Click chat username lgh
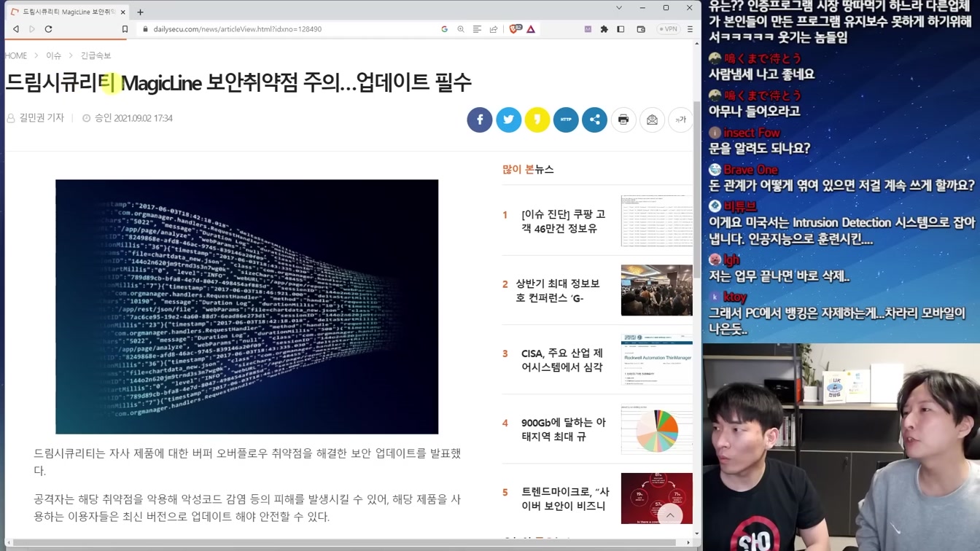 click(731, 259)
